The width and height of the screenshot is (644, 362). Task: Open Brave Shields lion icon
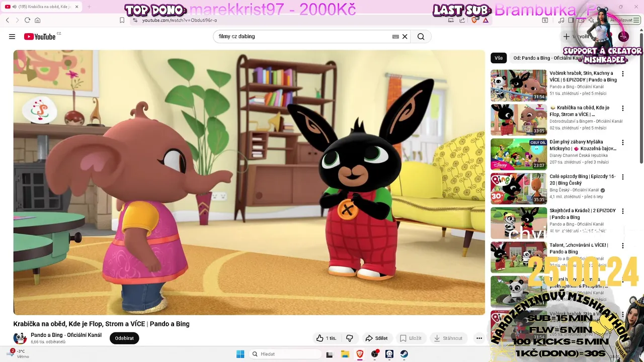(x=474, y=20)
